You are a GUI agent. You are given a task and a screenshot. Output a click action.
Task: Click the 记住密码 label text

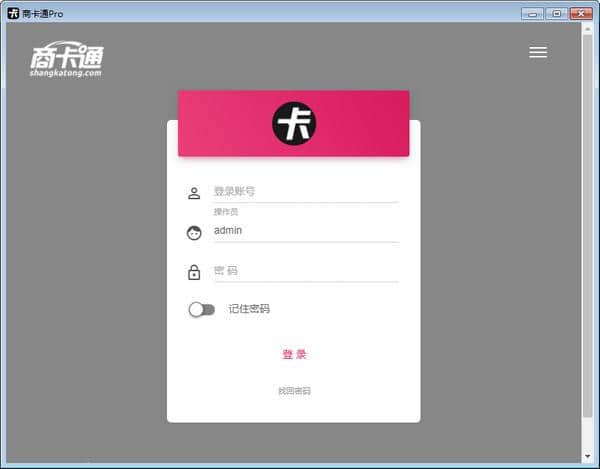pos(249,309)
